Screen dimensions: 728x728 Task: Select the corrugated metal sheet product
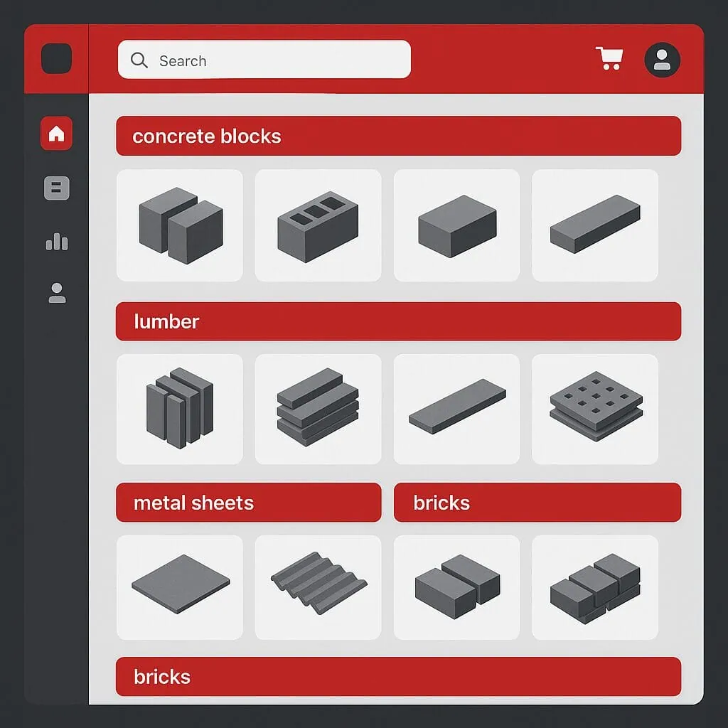click(x=318, y=587)
